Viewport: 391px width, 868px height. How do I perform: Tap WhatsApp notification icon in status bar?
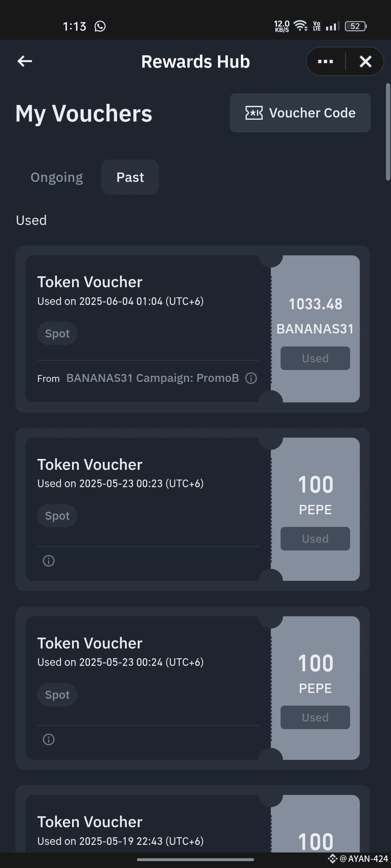point(100,26)
